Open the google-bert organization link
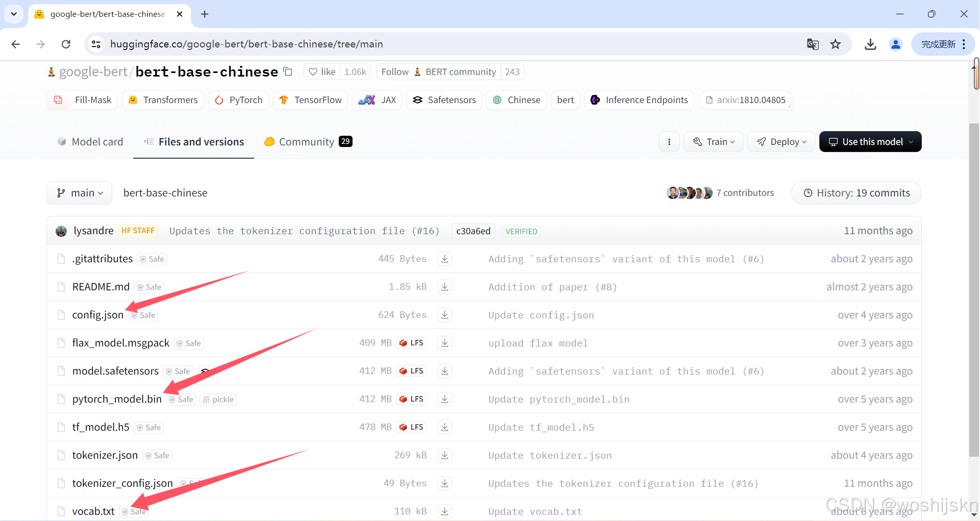This screenshot has width=980, height=521. (93, 72)
